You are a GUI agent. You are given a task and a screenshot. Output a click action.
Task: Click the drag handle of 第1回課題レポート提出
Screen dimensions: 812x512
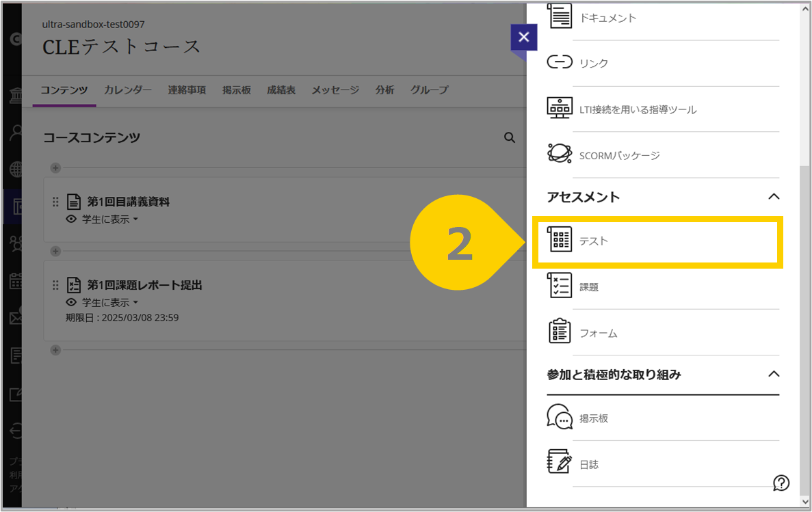coord(55,285)
